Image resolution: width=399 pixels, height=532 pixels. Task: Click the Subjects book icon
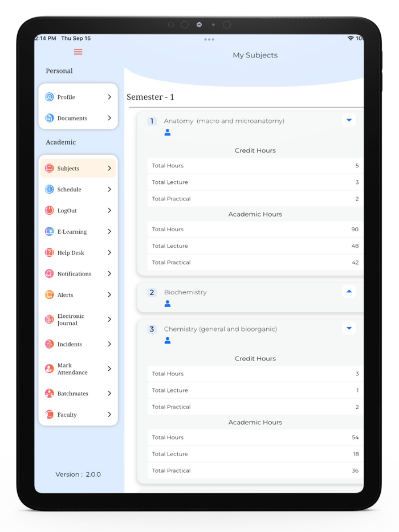click(49, 168)
